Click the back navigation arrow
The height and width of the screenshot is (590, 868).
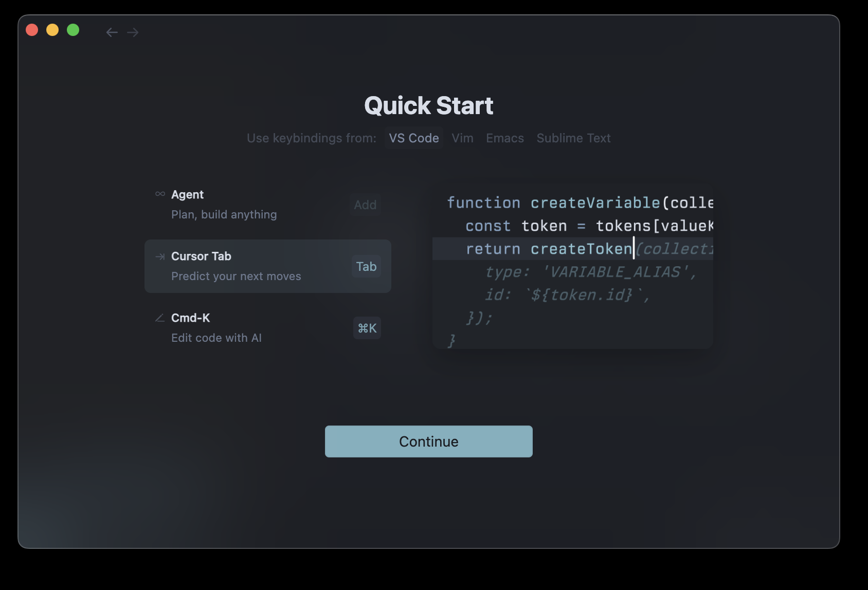(112, 32)
